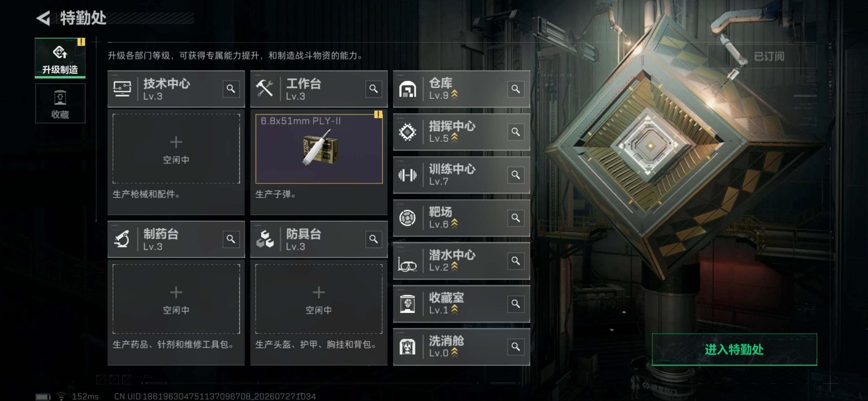Switch to the 收藏 tab
The height and width of the screenshot is (401, 868).
pyautogui.click(x=60, y=103)
